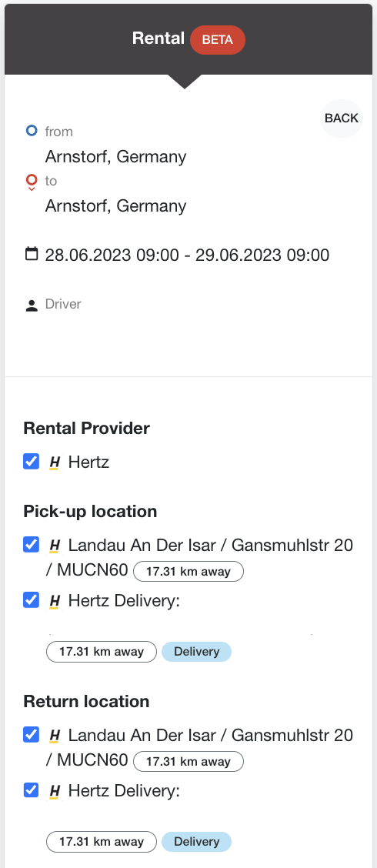
Task: Go back using the BACK button
Action: click(x=342, y=118)
